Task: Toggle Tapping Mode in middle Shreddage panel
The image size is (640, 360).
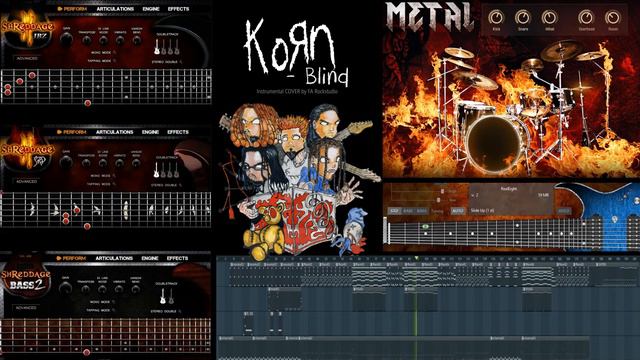Action: click(114, 184)
